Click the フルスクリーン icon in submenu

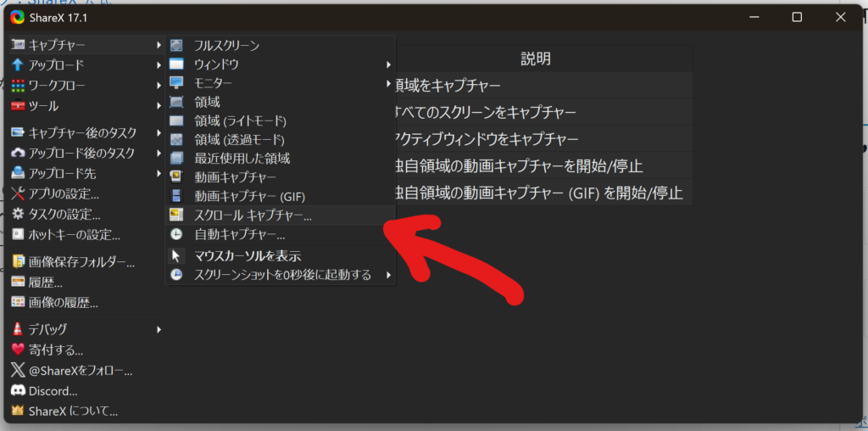pos(176,46)
